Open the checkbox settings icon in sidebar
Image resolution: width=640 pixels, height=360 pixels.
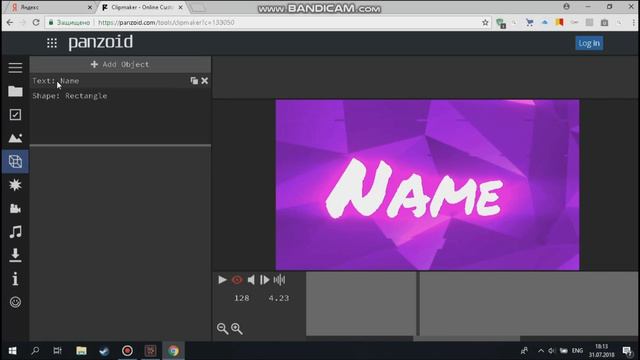[x=15, y=115]
